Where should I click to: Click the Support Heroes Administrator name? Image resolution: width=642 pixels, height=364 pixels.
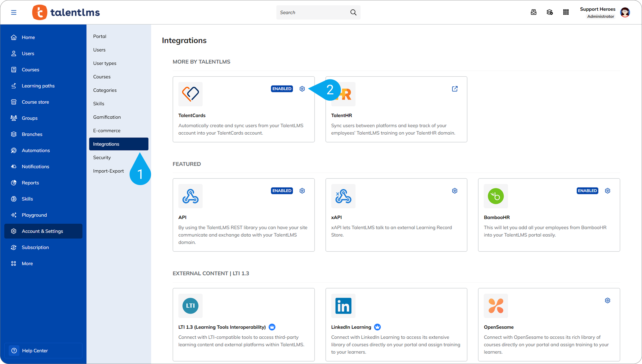[x=597, y=13]
